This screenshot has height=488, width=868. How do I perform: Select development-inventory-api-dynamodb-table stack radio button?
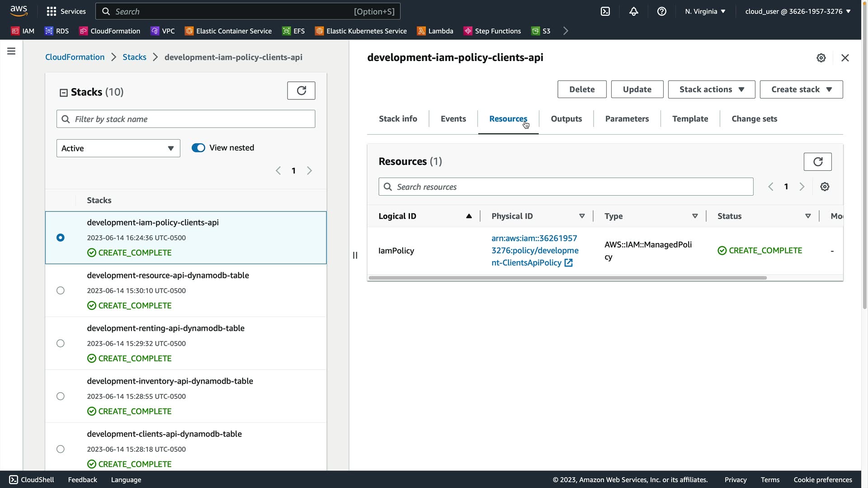pos(61,396)
